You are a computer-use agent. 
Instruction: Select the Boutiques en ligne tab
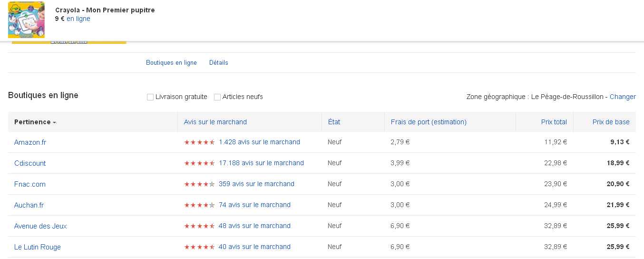171,63
